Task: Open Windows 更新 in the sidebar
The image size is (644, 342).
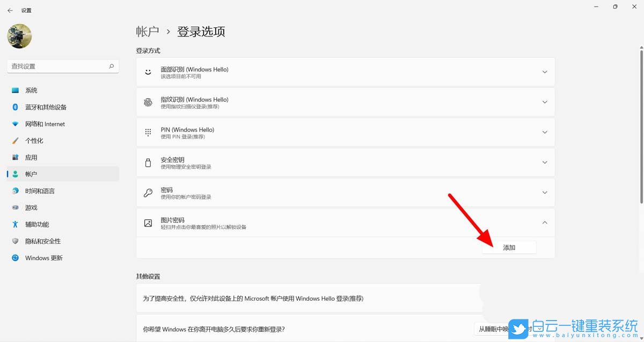Action: pos(43,258)
